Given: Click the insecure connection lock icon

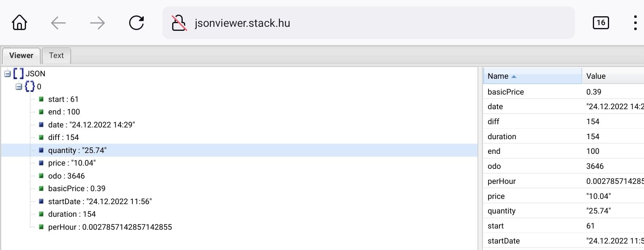Looking at the screenshot, I should pyautogui.click(x=179, y=23).
